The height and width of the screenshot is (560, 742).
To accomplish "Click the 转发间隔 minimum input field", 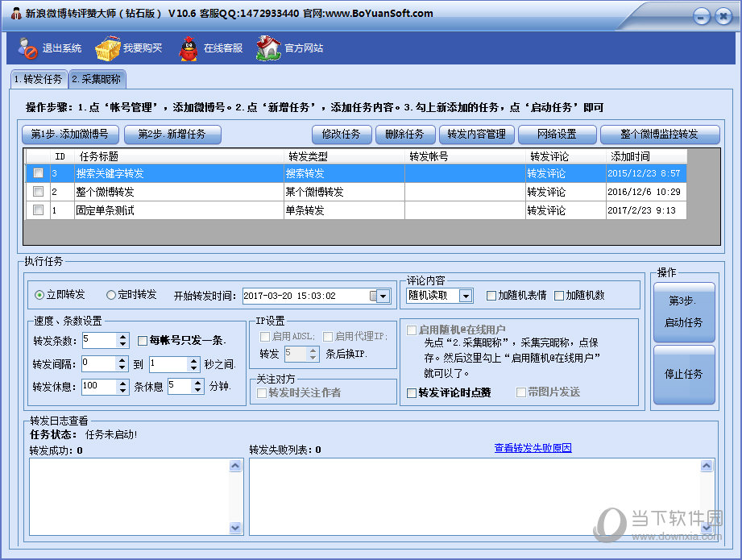I will (x=99, y=363).
